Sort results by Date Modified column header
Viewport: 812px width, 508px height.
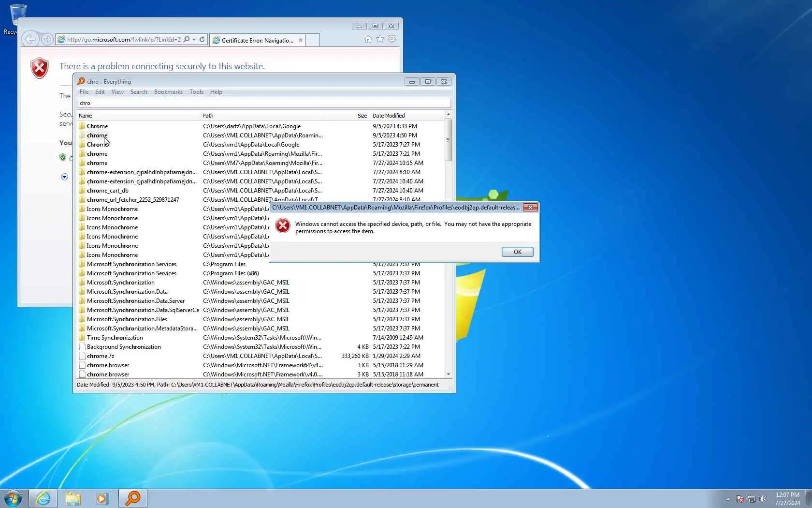coord(407,116)
